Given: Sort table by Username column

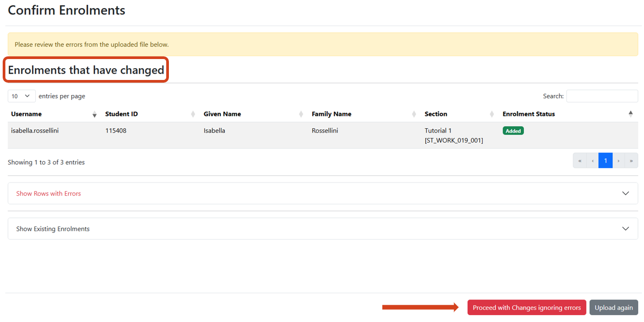Looking at the screenshot, I should point(54,114).
